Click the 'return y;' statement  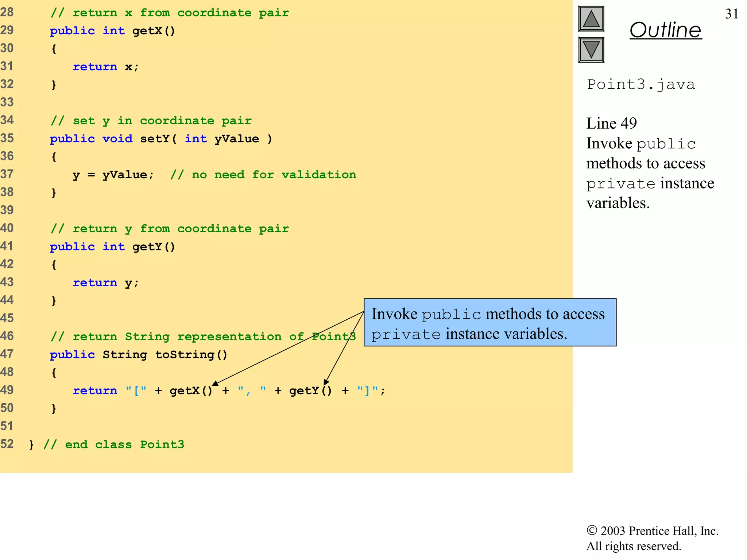coord(106,283)
